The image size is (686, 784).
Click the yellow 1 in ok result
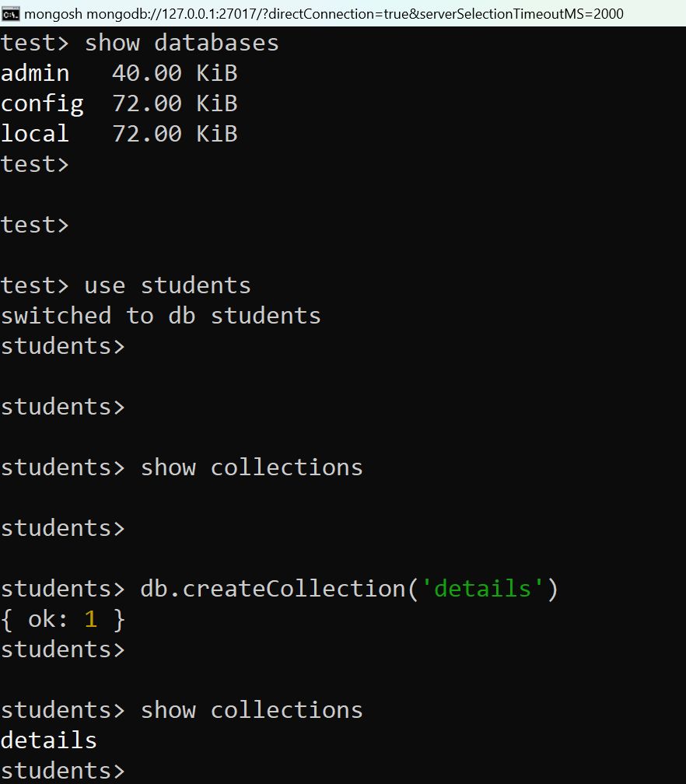click(x=90, y=619)
